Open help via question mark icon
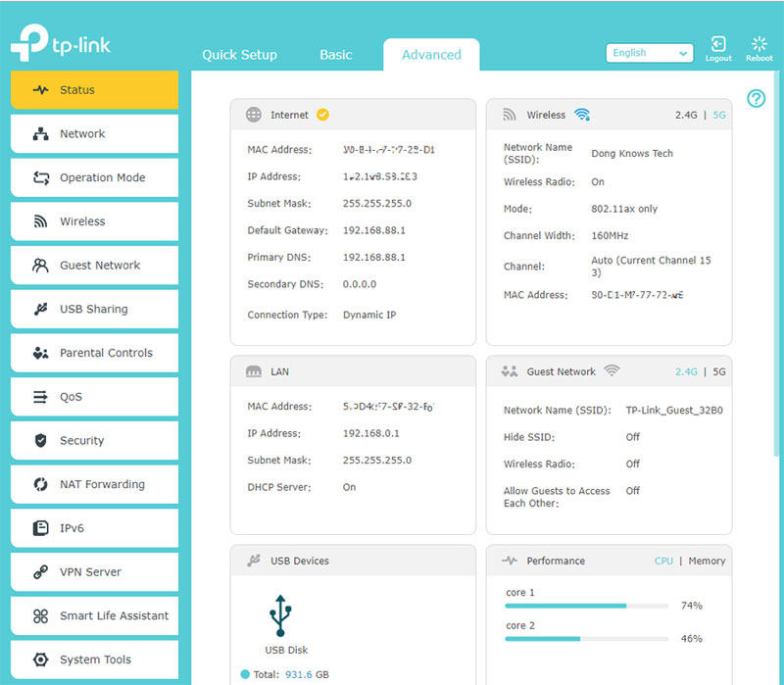 pyautogui.click(x=756, y=98)
